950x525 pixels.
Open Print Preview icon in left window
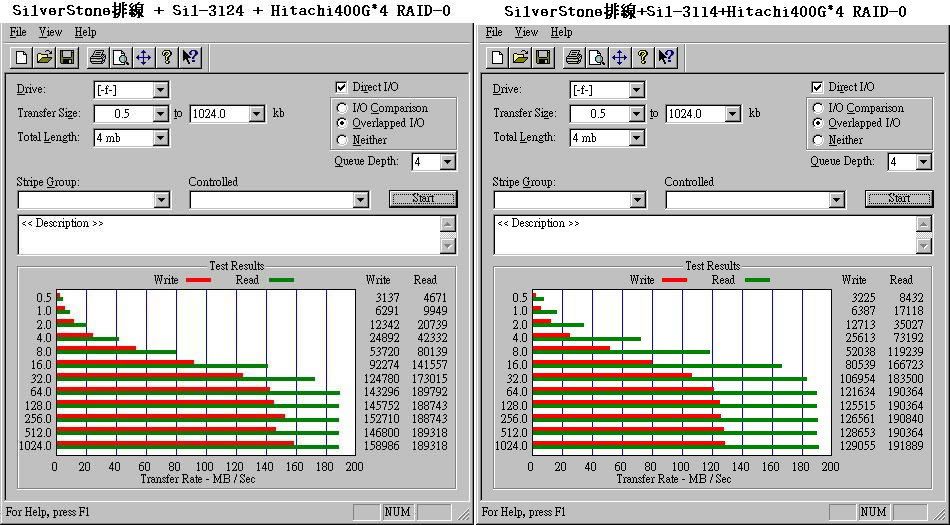point(121,58)
